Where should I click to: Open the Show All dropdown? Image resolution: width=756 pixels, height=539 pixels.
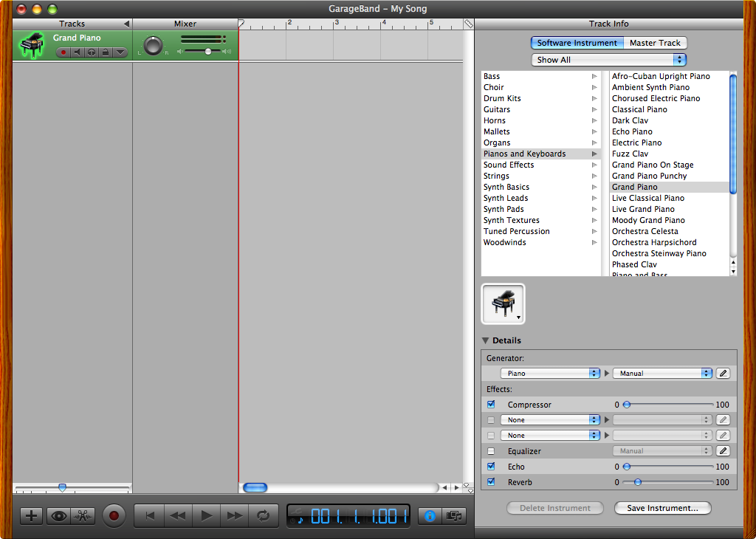pyautogui.click(x=608, y=60)
